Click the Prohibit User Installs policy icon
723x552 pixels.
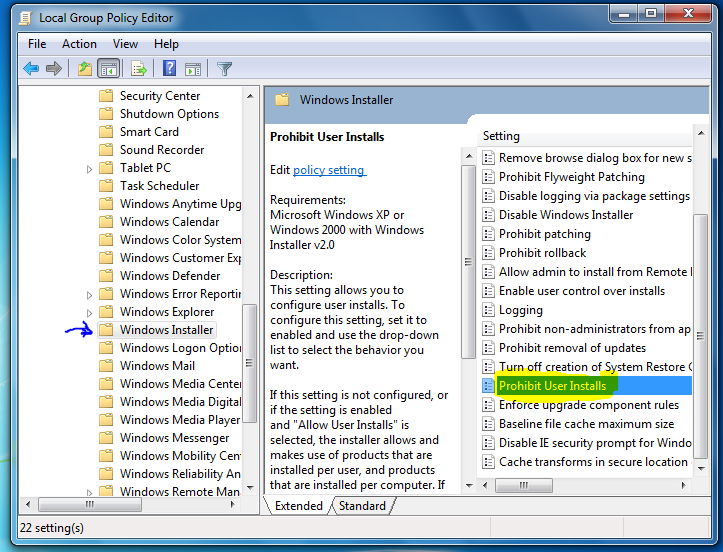(x=488, y=386)
